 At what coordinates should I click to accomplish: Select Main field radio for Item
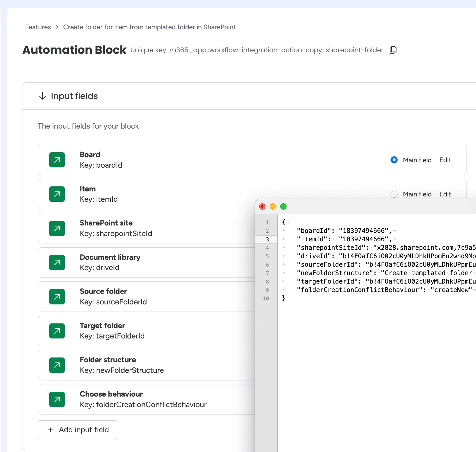(x=394, y=194)
